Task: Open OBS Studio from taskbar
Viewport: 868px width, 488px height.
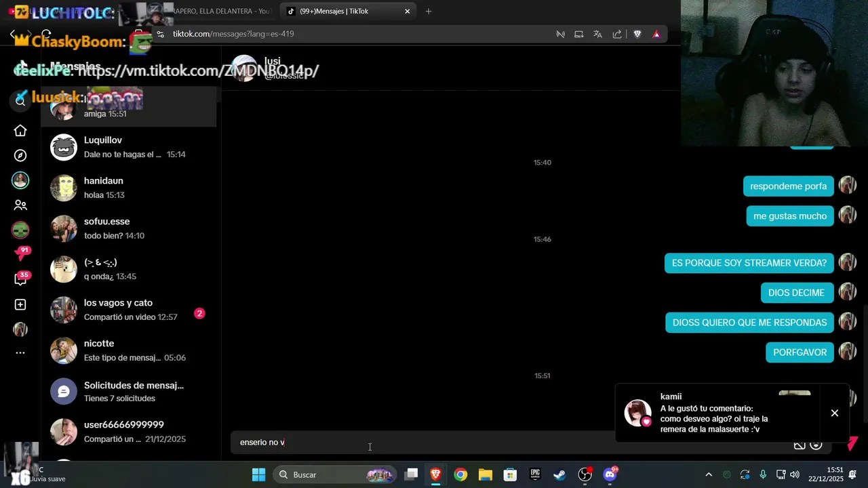Action: click(x=585, y=474)
